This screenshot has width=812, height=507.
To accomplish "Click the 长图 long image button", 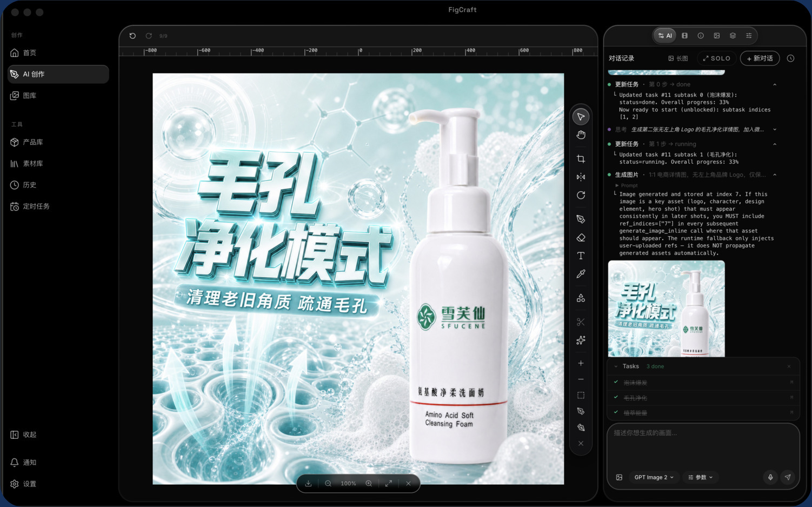I will [x=678, y=58].
